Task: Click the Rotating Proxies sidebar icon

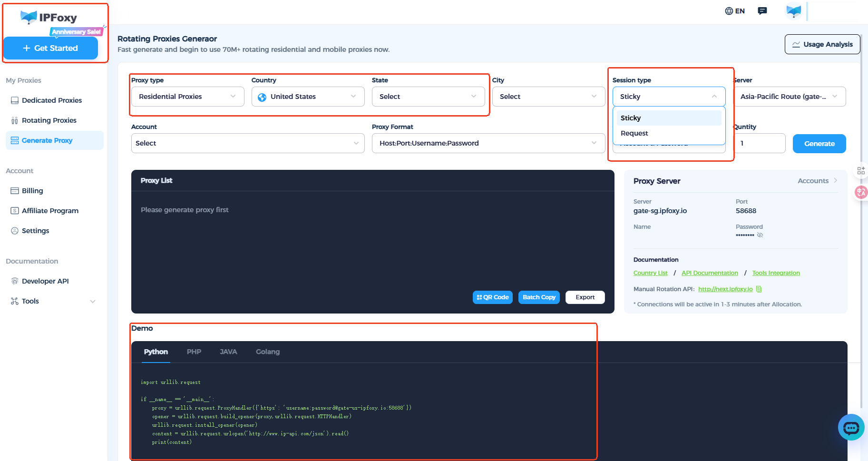Action: pos(15,120)
